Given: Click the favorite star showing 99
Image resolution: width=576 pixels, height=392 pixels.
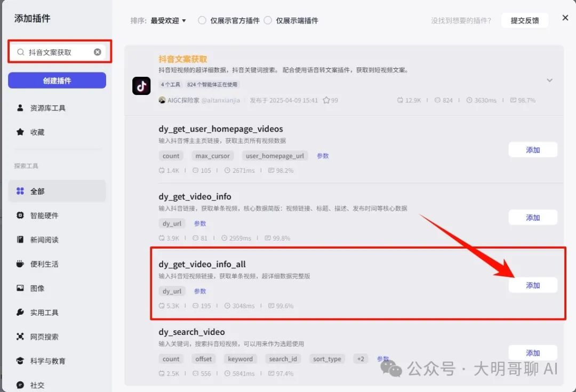Looking at the screenshot, I should point(326,100).
